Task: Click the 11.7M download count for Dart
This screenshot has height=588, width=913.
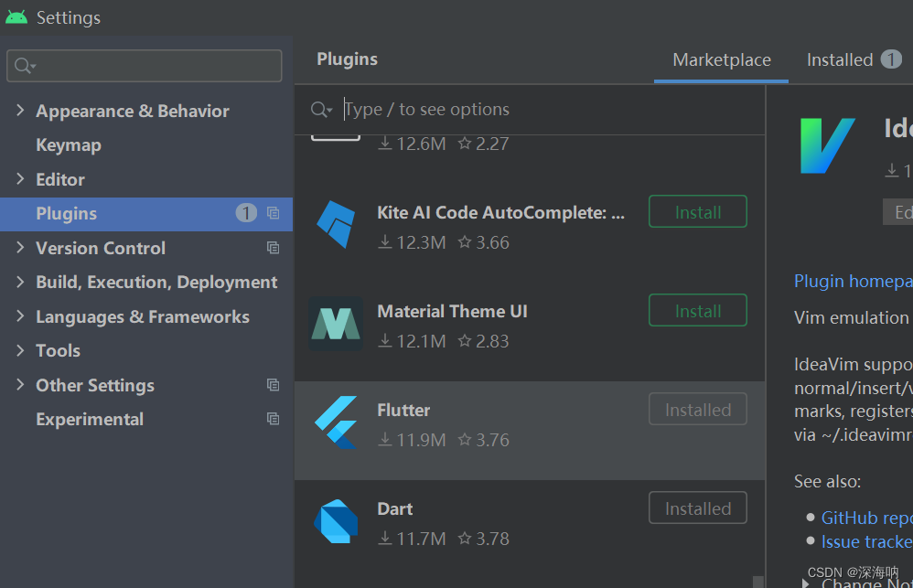Action: [x=421, y=540]
